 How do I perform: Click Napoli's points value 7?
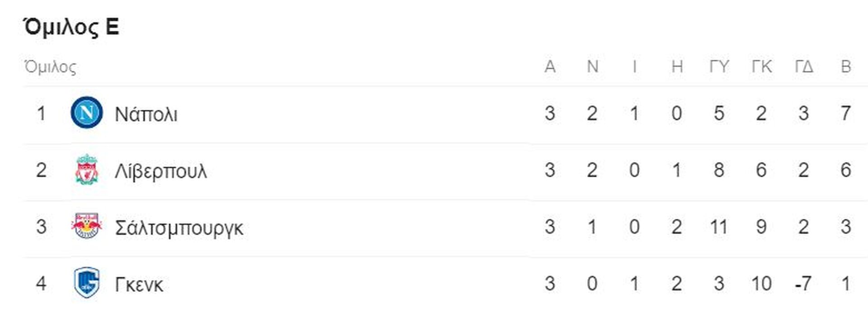pyautogui.click(x=846, y=113)
